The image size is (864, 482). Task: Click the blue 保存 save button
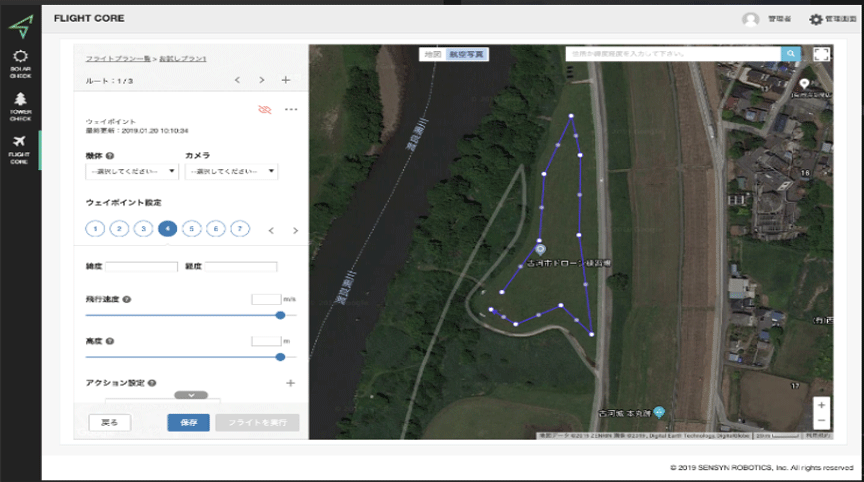tap(188, 423)
